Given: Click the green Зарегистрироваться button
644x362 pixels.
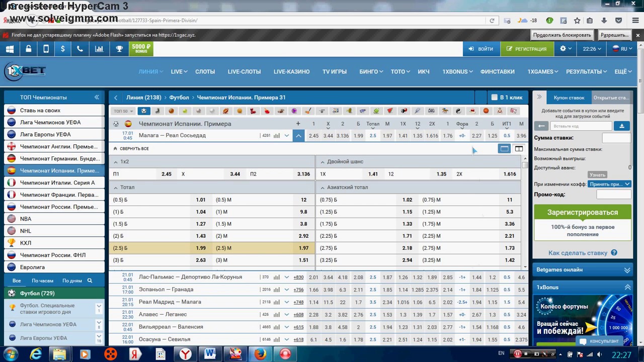Looking at the screenshot, I should pyautogui.click(x=583, y=212).
